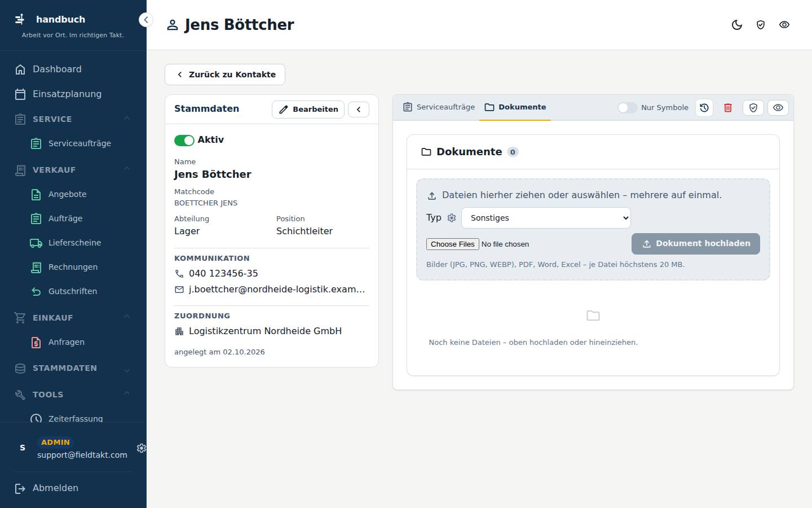Click Dokument hochladen button
Screen dimensions: 812x508
(x=696, y=244)
